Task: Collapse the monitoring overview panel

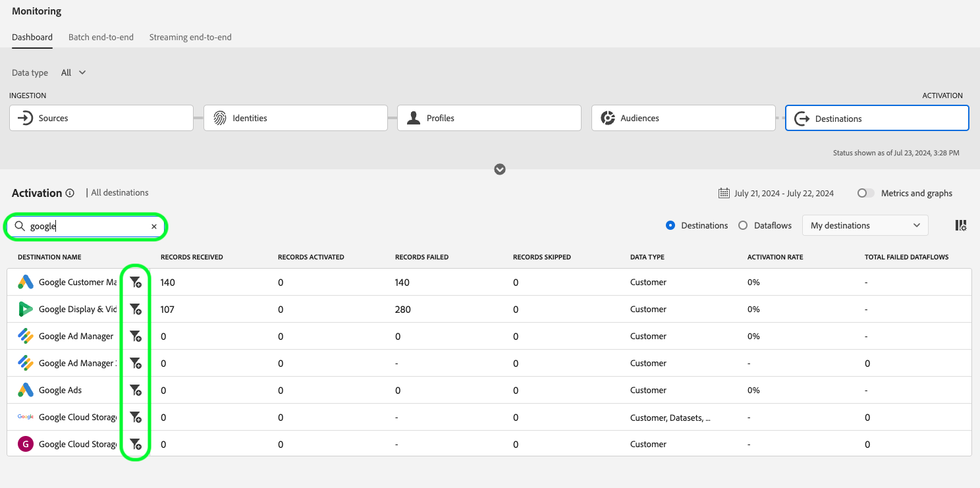Action: point(500,169)
